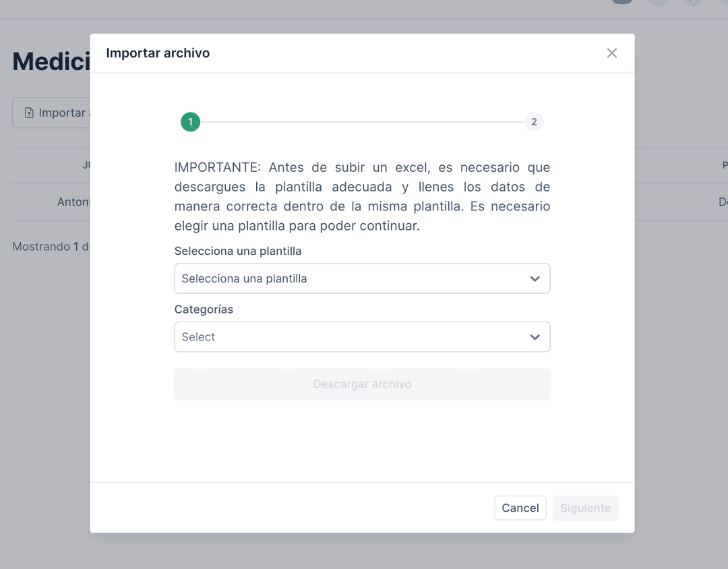Click the IMPORTANTE instruction paragraph

coord(362,196)
